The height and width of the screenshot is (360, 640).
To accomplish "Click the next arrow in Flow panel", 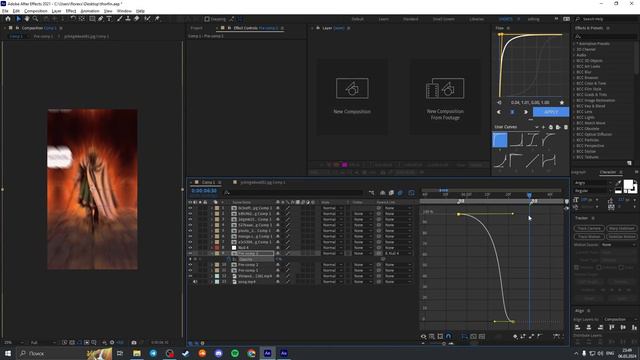I will 526,112.
